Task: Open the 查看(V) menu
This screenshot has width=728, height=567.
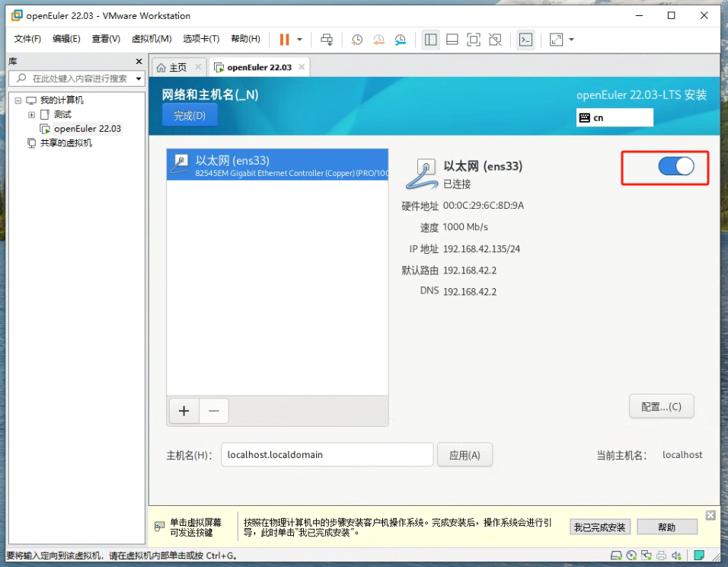Action: coord(106,39)
